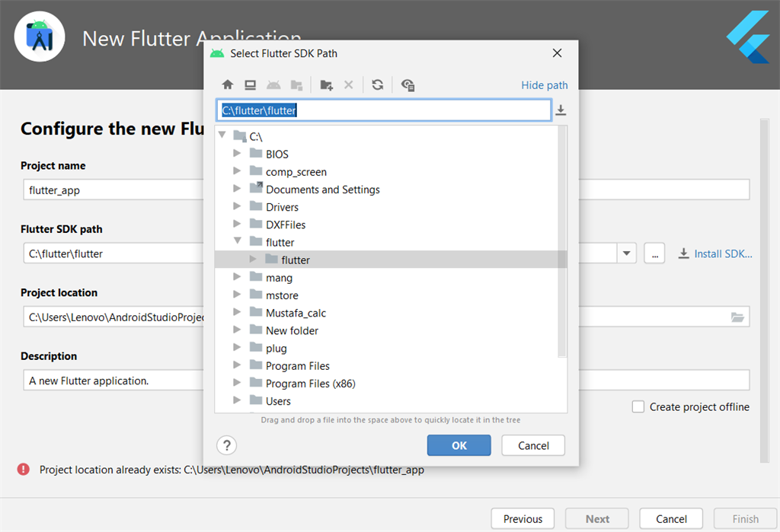Click Install SDK... link
The height and width of the screenshot is (532, 780).
(715, 253)
